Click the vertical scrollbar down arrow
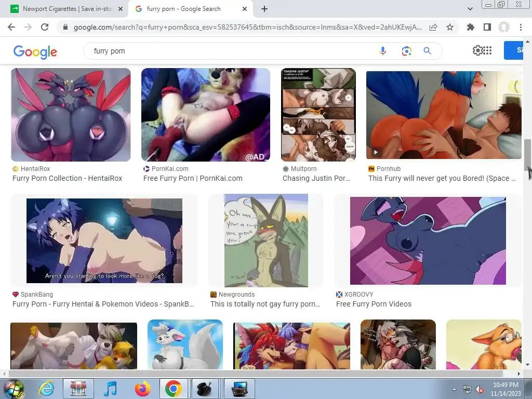 (x=528, y=365)
